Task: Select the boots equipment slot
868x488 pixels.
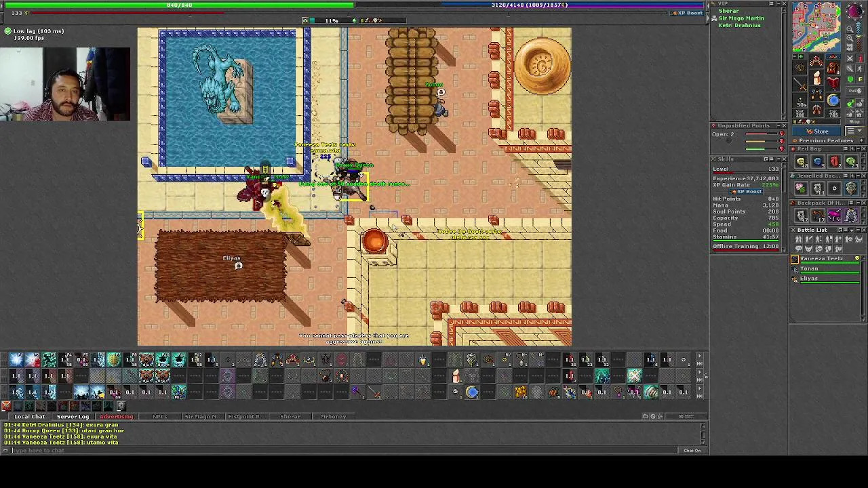Action: point(816,109)
